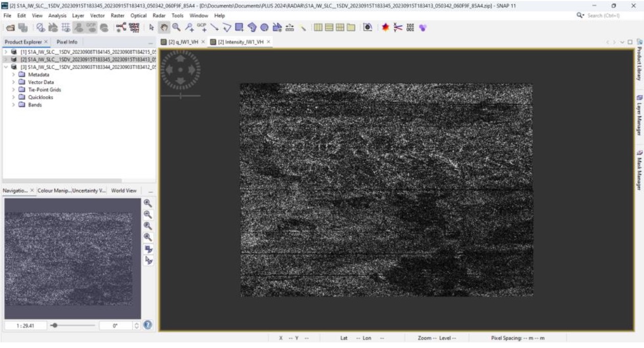Image resolution: width=644 pixels, height=348 pixels.
Task: Click the Tile Evenly window icon
Action: [340, 27]
